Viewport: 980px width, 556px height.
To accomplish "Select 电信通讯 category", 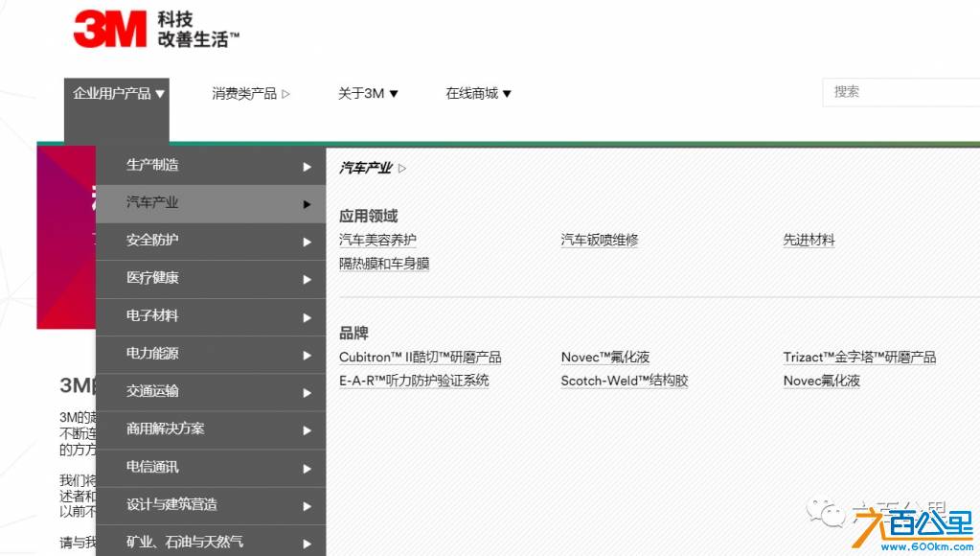I will pos(211,467).
